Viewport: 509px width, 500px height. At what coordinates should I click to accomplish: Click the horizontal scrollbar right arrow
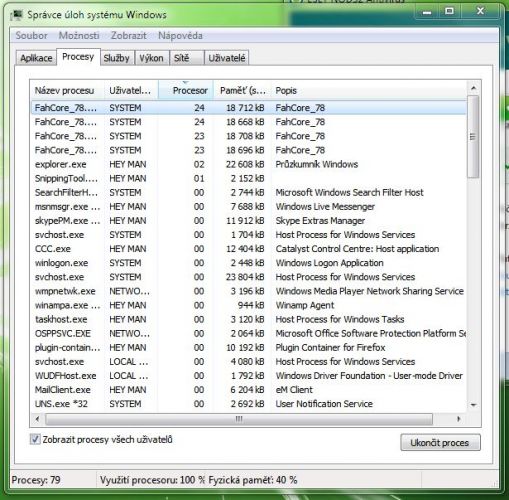coord(459,419)
